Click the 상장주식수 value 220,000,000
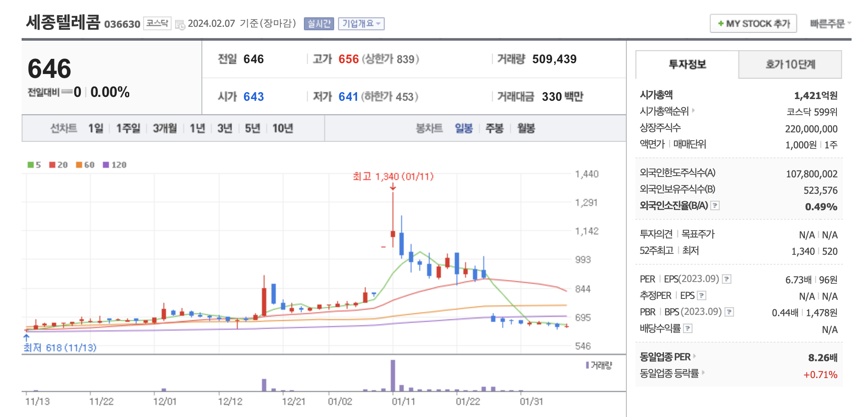Viewport: 868px width, 417px height. 811,129
